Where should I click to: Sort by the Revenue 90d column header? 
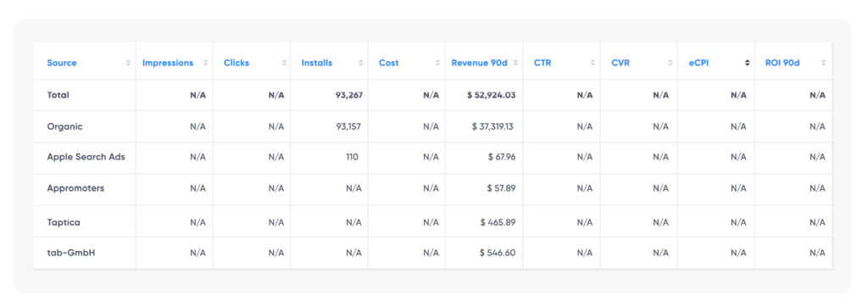[480, 63]
